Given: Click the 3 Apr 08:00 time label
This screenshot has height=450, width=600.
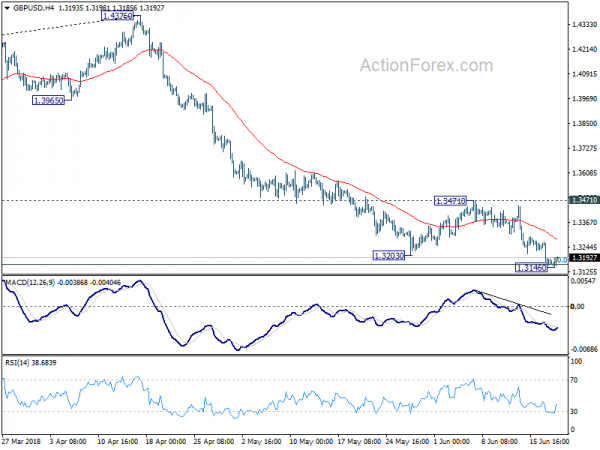Looking at the screenshot, I should 68,441.
